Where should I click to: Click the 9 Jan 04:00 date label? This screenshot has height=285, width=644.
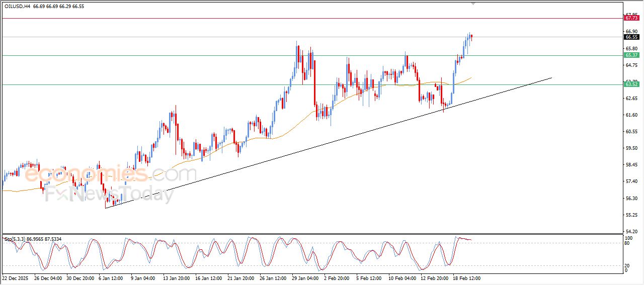point(144,277)
